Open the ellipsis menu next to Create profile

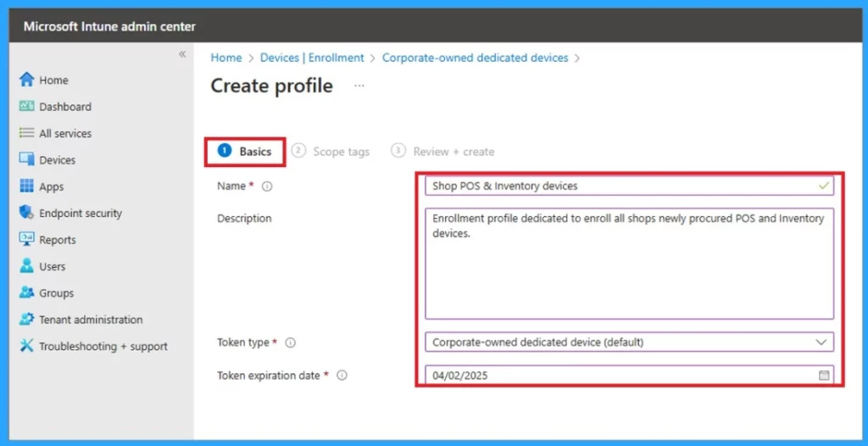(x=359, y=86)
